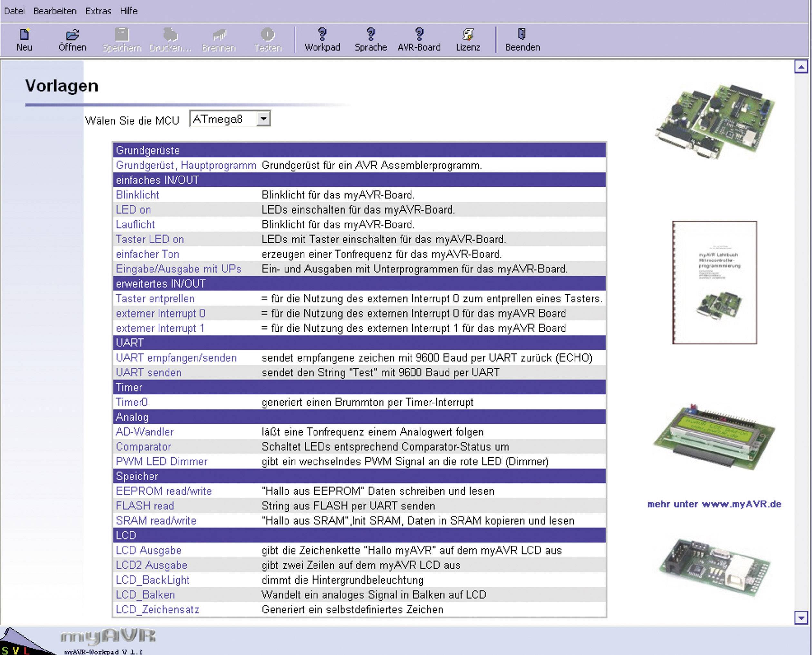Open the Taster entprellen template
Screen dimensions: 812x655
[155, 299]
